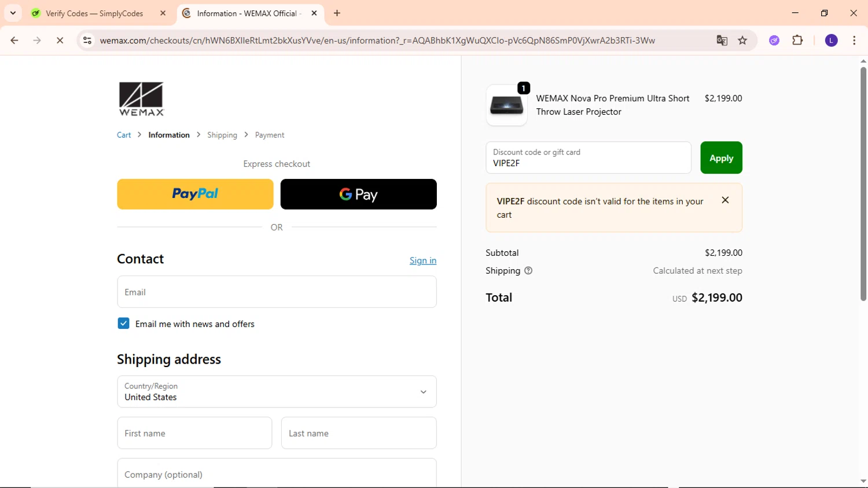The height and width of the screenshot is (488, 868).
Task: Bookmark this page with star icon
Action: coord(742,41)
